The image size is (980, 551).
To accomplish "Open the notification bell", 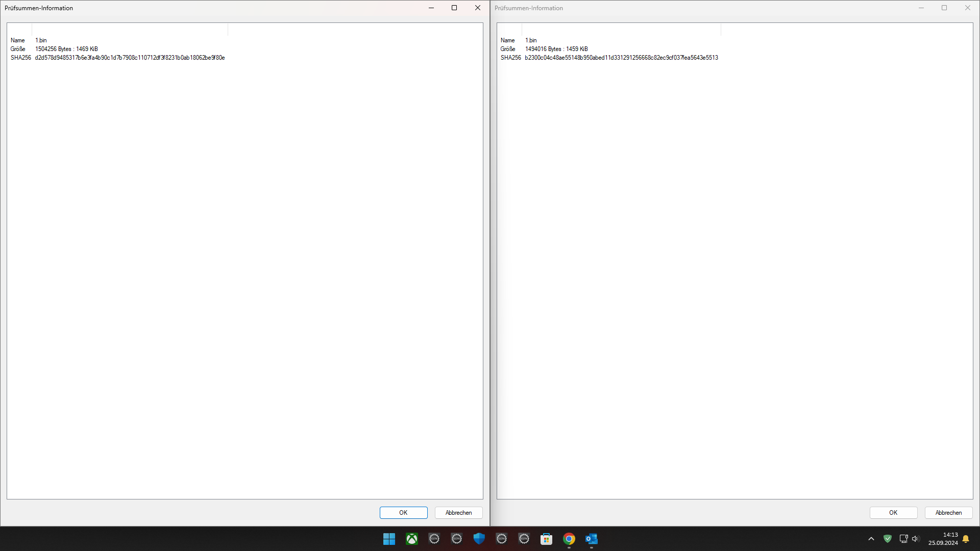I will pyautogui.click(x=965, y=539).
